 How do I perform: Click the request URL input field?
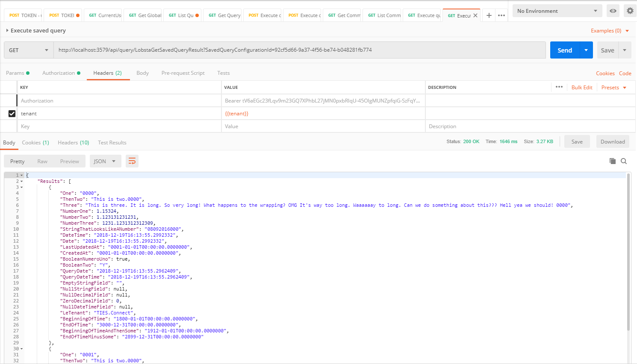299,50
